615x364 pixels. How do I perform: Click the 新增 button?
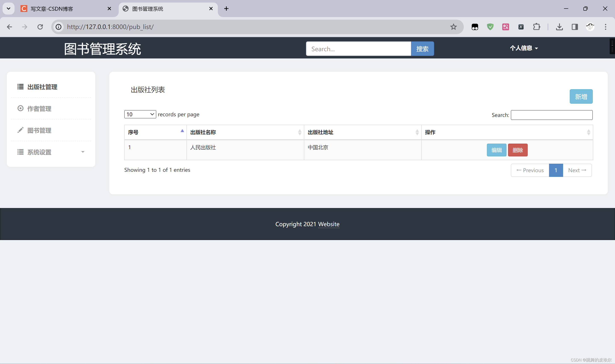point(581,97)
